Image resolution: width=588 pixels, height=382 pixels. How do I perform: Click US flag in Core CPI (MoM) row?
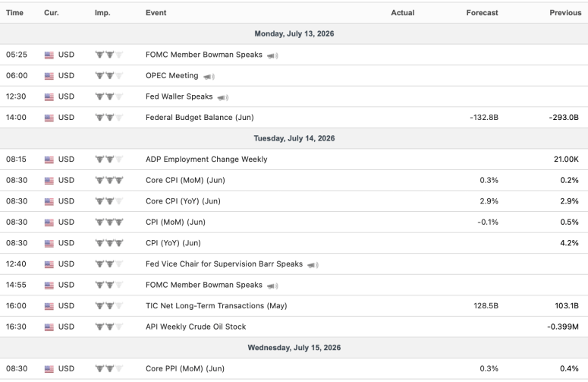click(x=49, y=181)
